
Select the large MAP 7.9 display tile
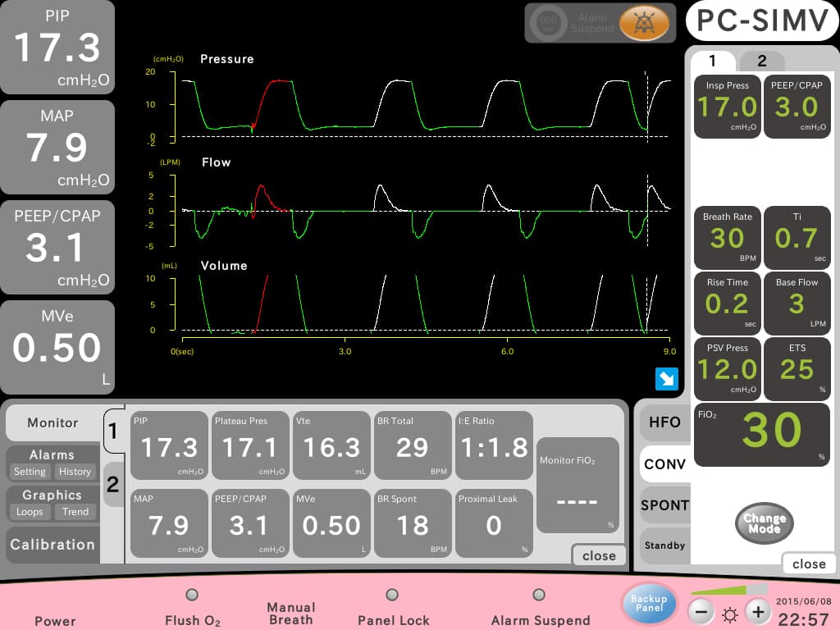click(x=57, y=148)
